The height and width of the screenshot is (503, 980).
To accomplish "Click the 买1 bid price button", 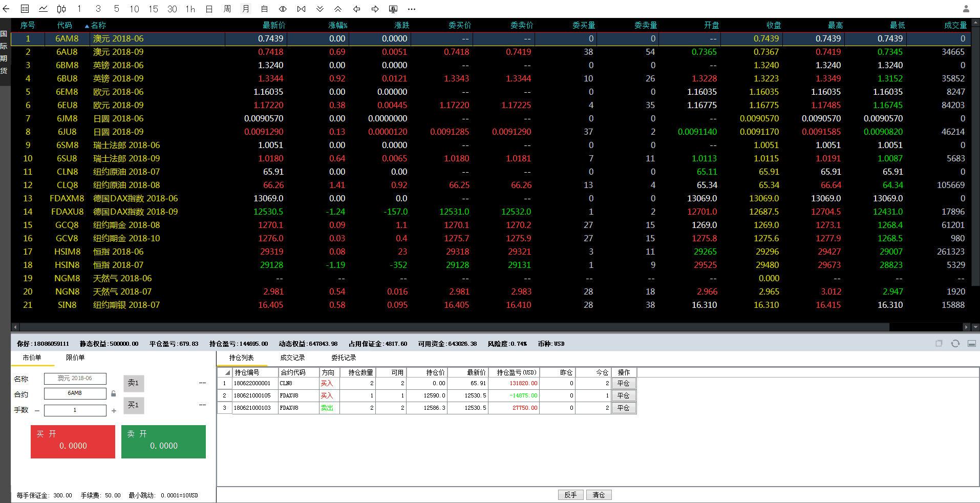I will pos(134,405).
